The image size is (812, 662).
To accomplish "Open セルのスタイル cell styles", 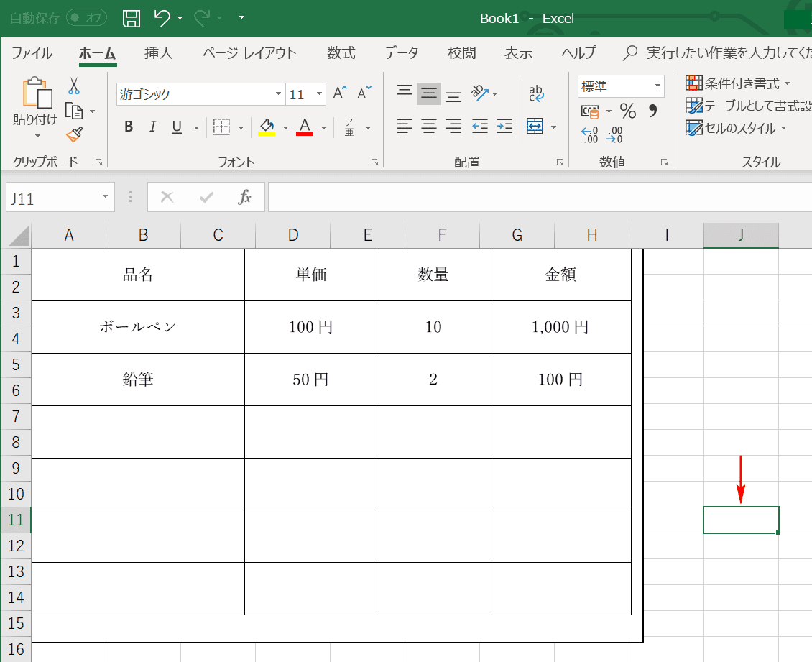I will 736,128.
